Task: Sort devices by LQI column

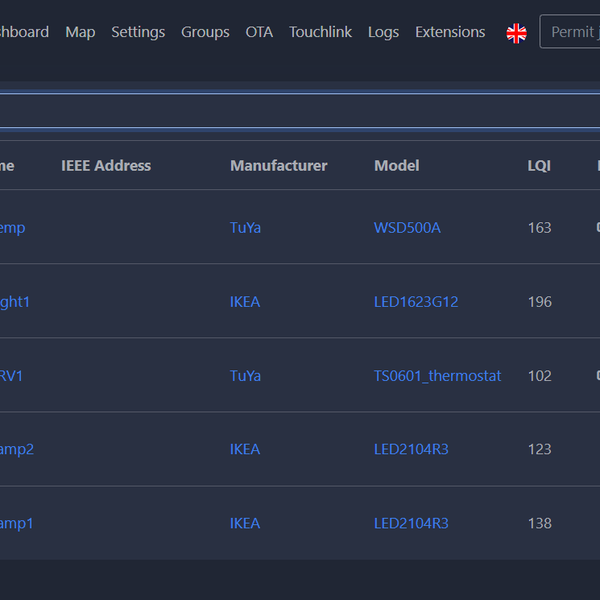Action: click(x=539, y=166)
